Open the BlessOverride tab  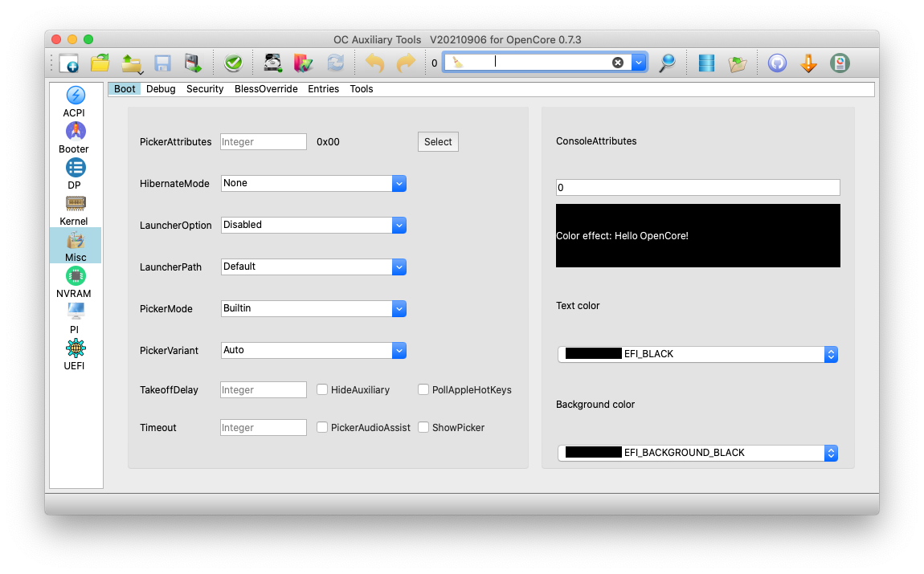266,89
